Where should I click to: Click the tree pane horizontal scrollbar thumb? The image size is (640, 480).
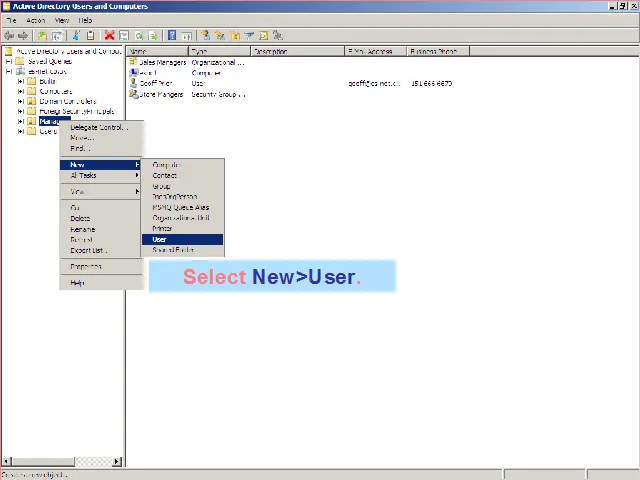tap(43, 462)
